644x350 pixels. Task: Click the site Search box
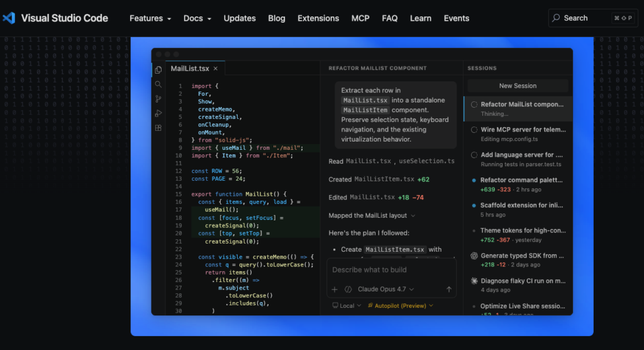(593, 18)
